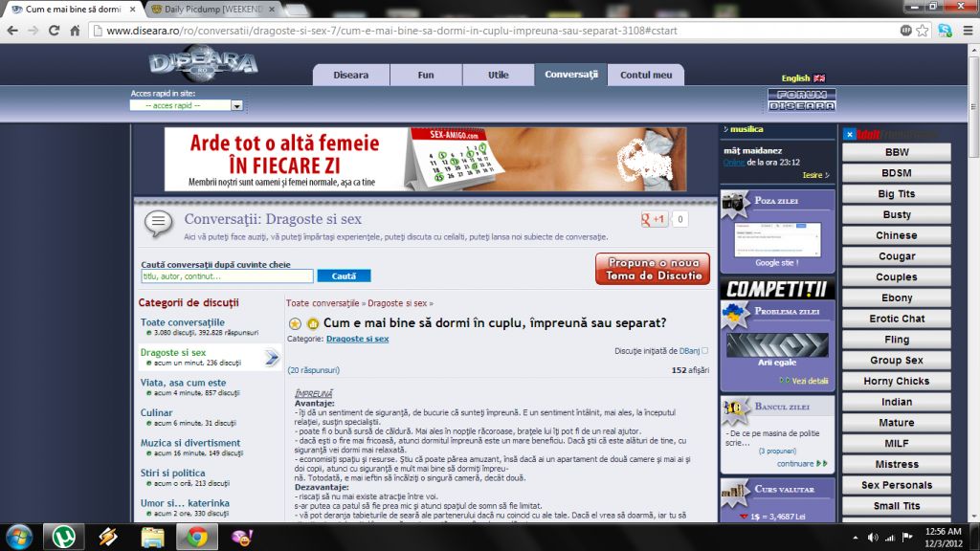Open the Chrome menu hamburger icon

click(x=969, y=31)
